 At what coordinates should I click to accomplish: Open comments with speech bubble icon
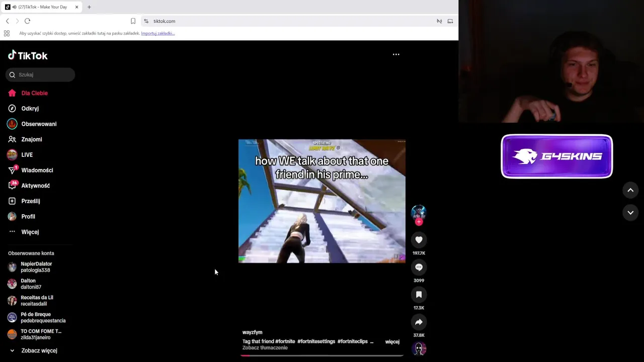[x=419, y=267]
